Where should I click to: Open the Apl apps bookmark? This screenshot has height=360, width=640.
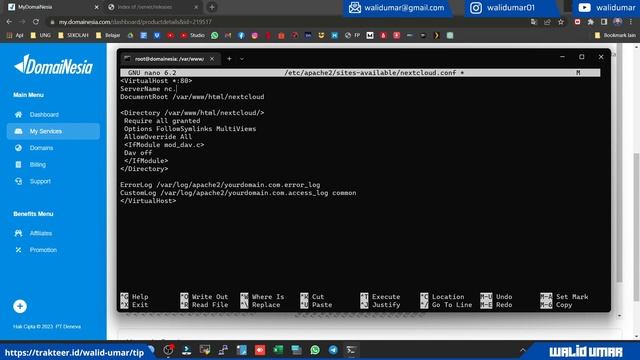pyautogui.click(x=15, y=36)
